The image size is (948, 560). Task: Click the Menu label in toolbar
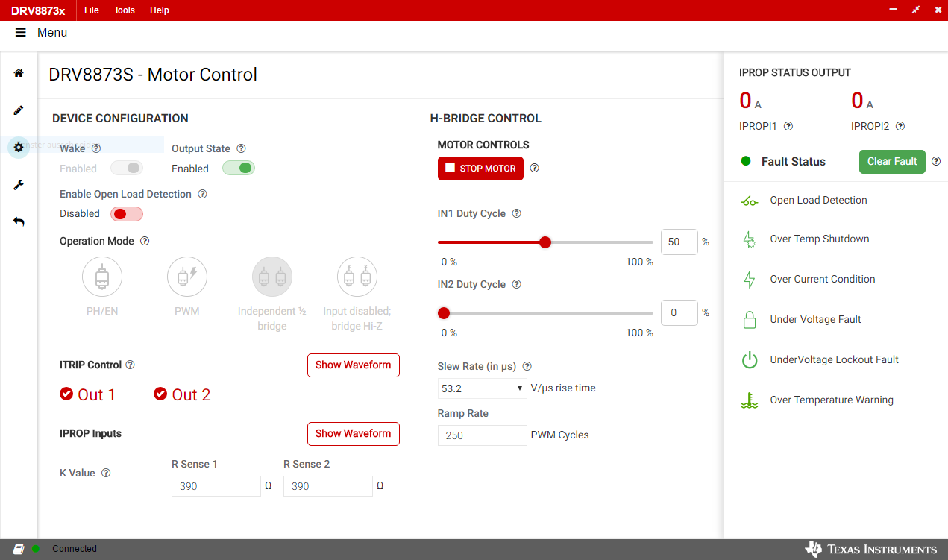click(52, 33)
